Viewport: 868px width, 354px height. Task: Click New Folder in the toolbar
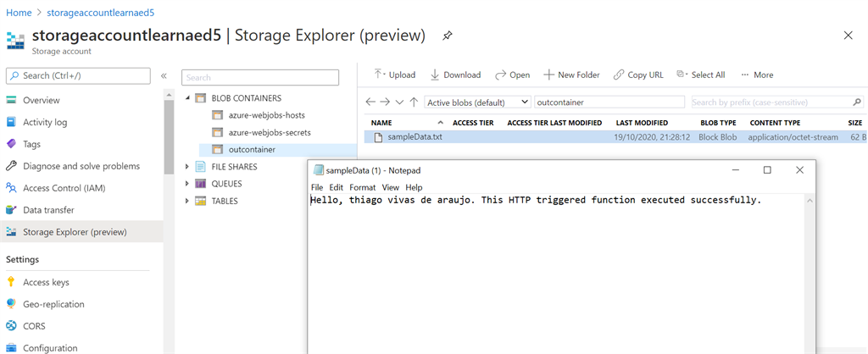[572, 75]
